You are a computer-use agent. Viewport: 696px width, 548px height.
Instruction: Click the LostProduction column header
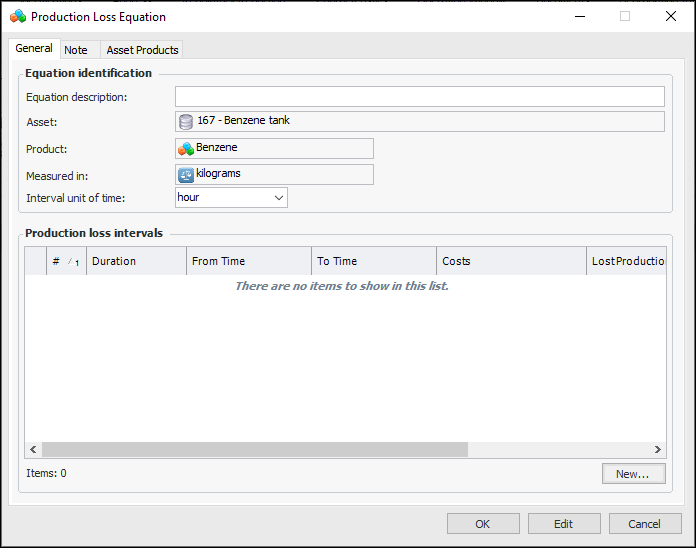[626, 261]
